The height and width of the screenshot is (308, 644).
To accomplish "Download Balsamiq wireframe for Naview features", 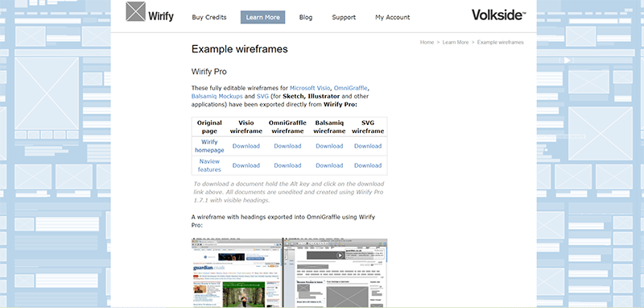I will click(x=329, y=165).
